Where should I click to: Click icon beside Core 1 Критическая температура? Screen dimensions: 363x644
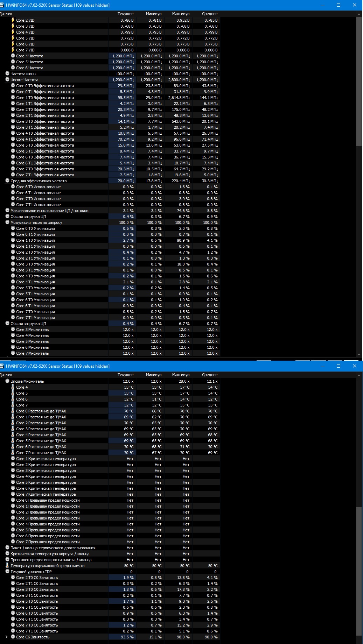point(13,459)
